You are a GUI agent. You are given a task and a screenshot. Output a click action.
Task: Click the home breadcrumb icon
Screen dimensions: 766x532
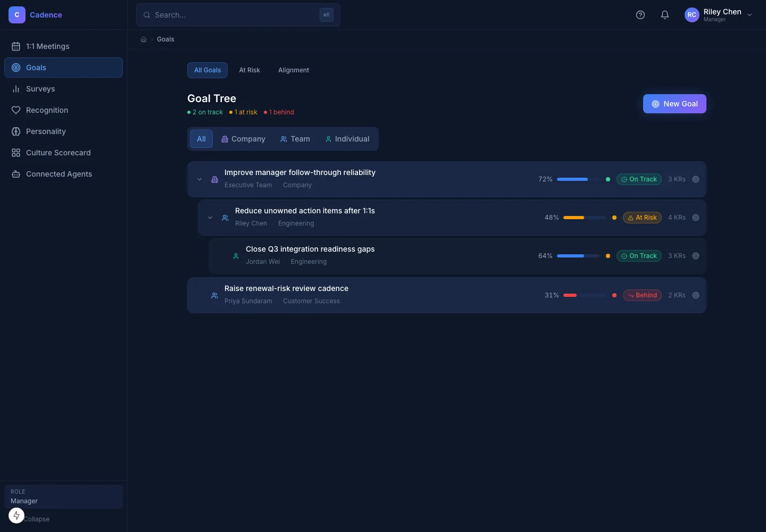(x=144, y=39)
